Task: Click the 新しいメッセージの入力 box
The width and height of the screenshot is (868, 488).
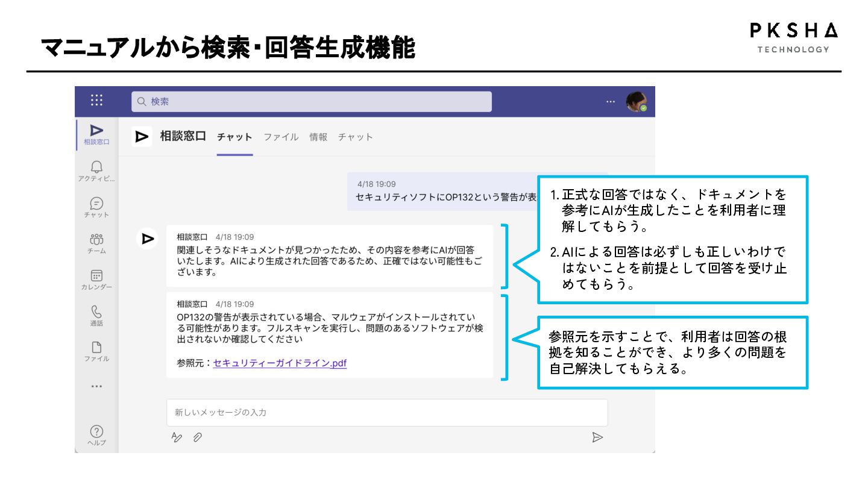Action: [387, 413]
